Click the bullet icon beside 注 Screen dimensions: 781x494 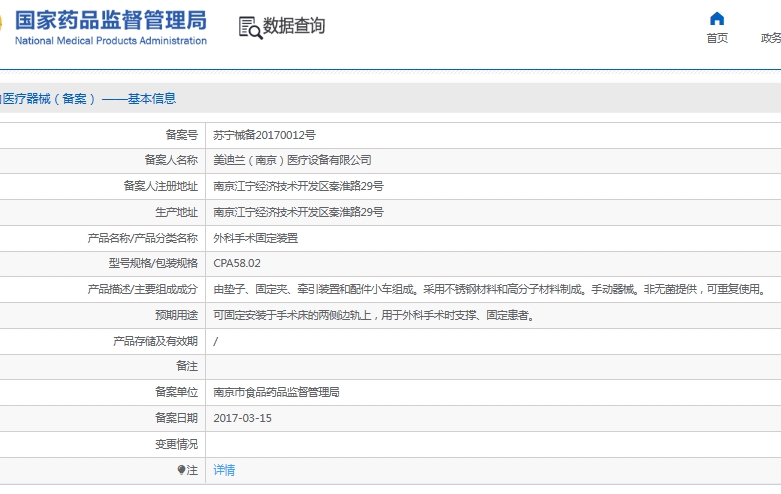click(181, 470)
